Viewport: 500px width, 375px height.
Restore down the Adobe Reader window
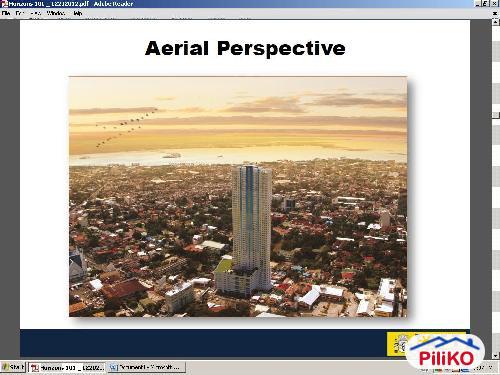click(486, 4)
